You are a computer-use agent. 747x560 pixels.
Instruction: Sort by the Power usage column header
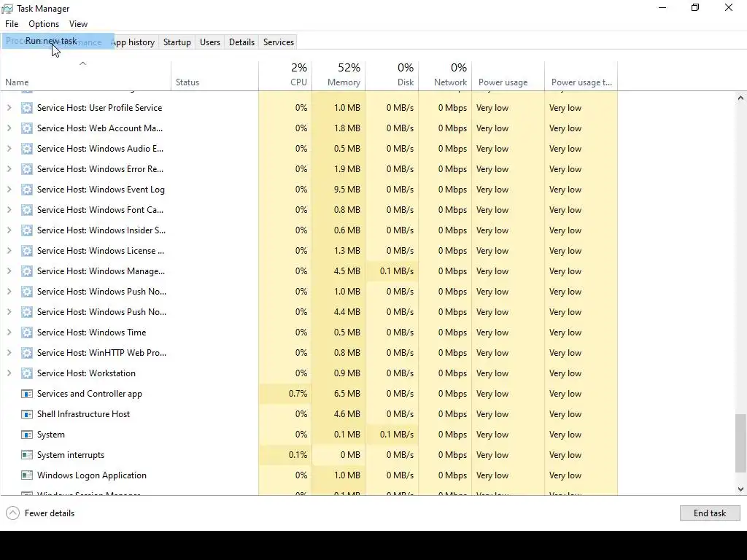coord(508,76)
